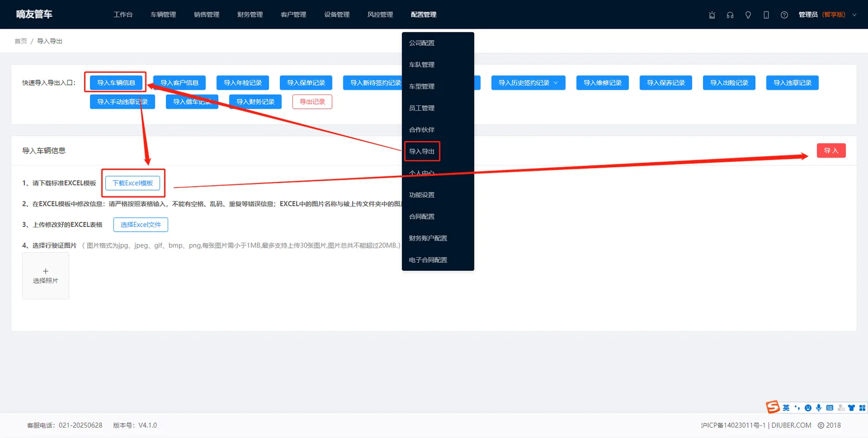The width and height of the screenshot is (868, 438).
Task: Open the Sogou soft keyboard icon
Action: (x=829, y=408)
